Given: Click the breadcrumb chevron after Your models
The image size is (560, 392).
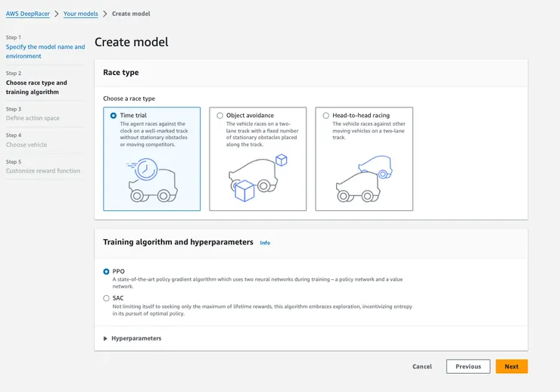Looking at the screenshot, I should pos(104,14).
